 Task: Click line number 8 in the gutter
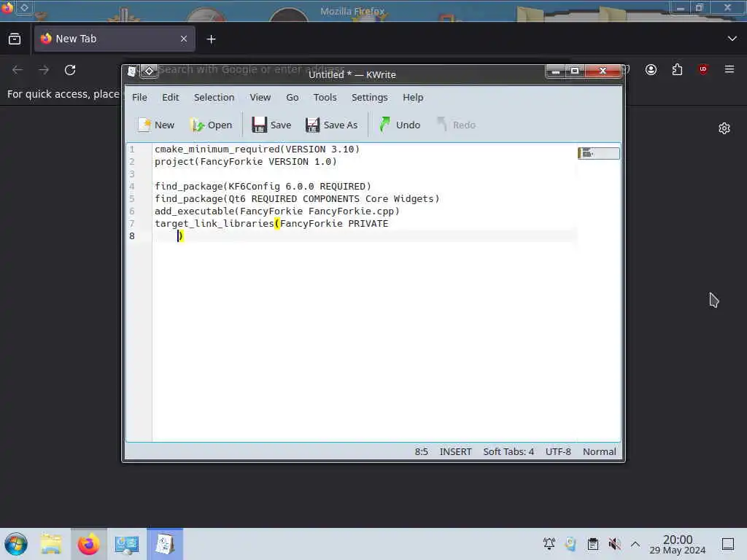click(132, 236)
